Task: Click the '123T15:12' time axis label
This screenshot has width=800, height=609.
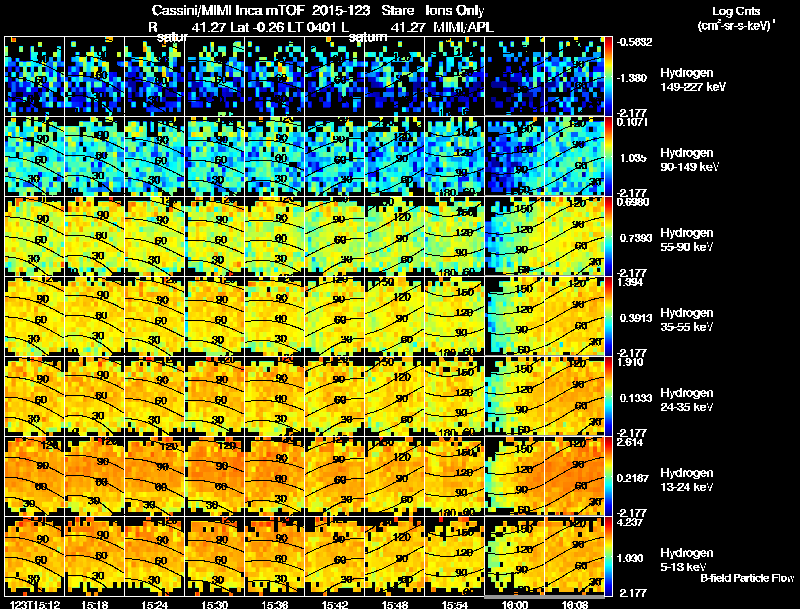Action: 35,604
